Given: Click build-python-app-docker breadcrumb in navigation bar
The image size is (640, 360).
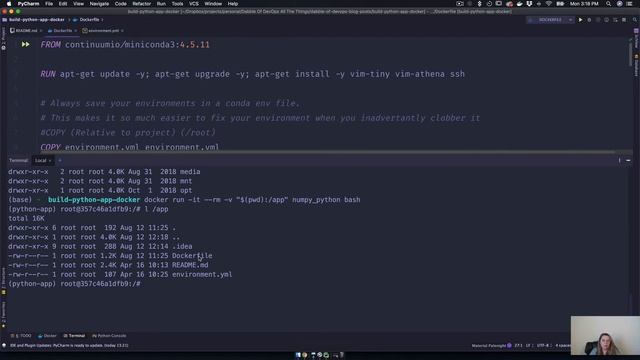Looking at the screenshot, I should tap(34, 20).
